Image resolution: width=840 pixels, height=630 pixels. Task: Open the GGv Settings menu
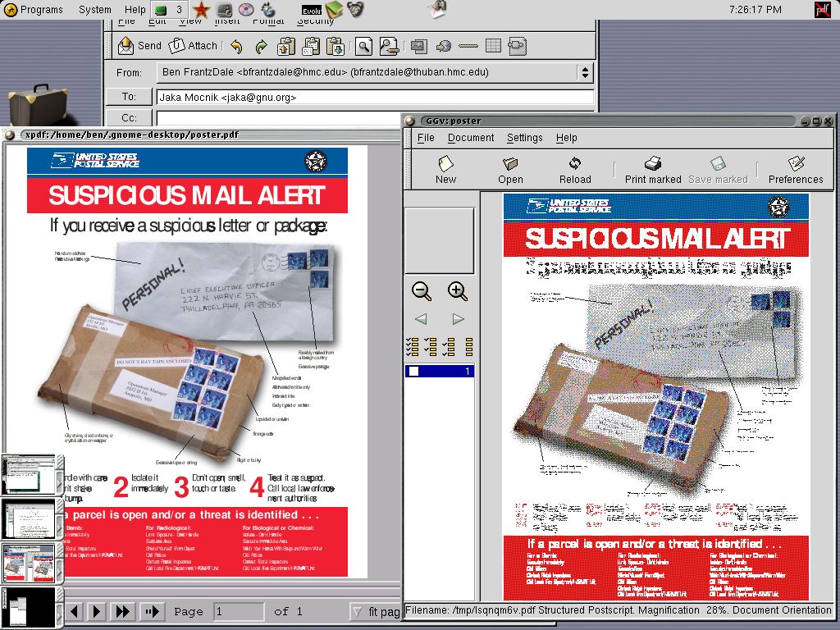(524, 138)
